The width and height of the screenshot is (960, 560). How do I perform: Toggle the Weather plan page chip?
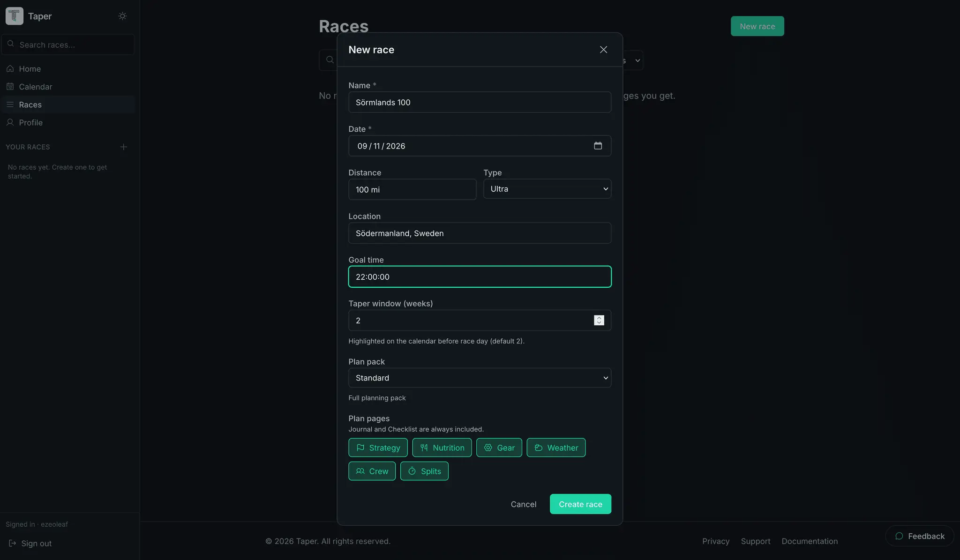[x=556, y=448]
